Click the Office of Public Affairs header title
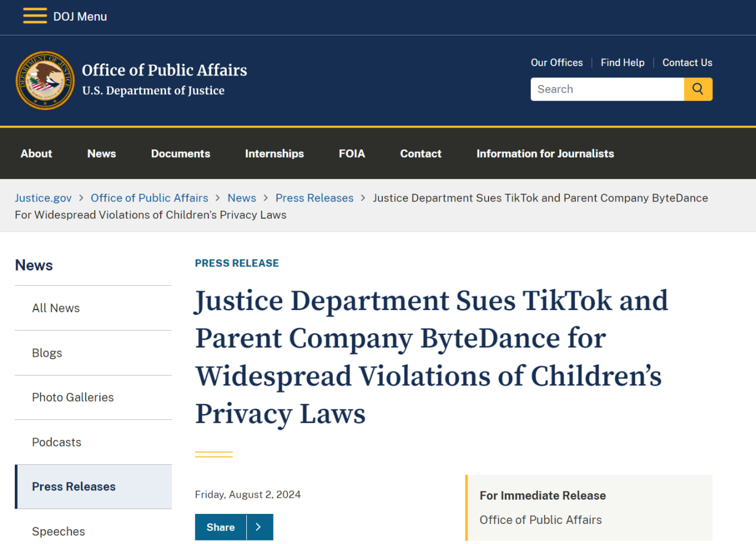This screenshot has width=756, height=544. (x=165, y=70)
